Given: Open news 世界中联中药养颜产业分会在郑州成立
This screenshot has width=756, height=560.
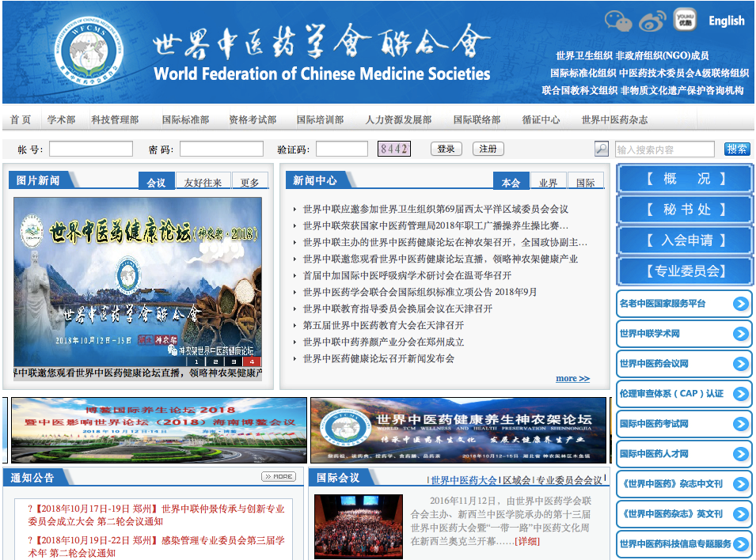Looking at the screenshot, I should tap(383, 342).
